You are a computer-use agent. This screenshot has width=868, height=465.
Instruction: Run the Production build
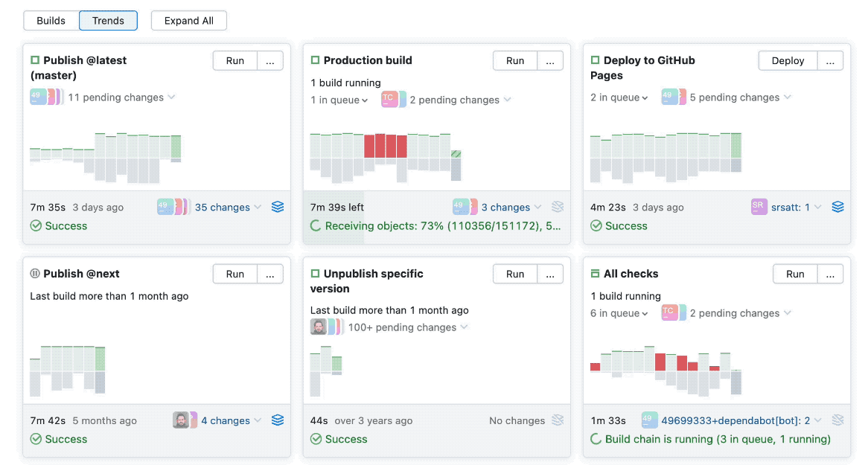[514, 60]
